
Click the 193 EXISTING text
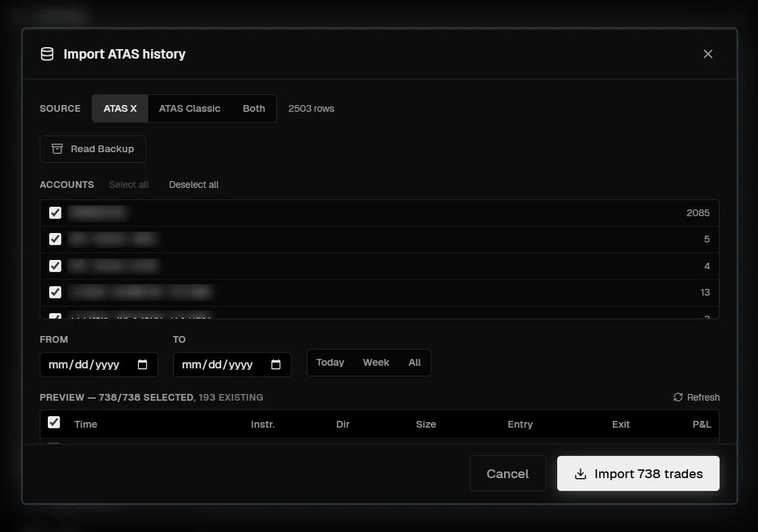click(230, 397)
